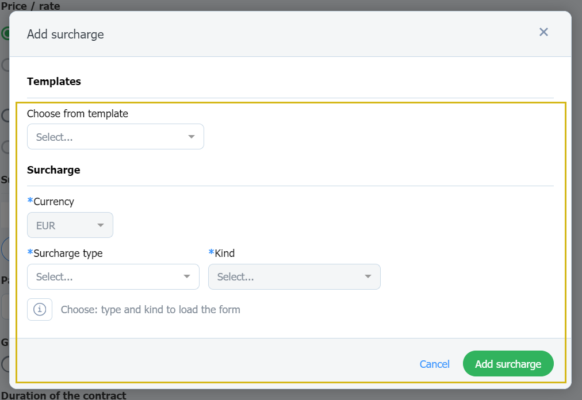Click the Surcharge type caret arrow

tap(187, 276)
